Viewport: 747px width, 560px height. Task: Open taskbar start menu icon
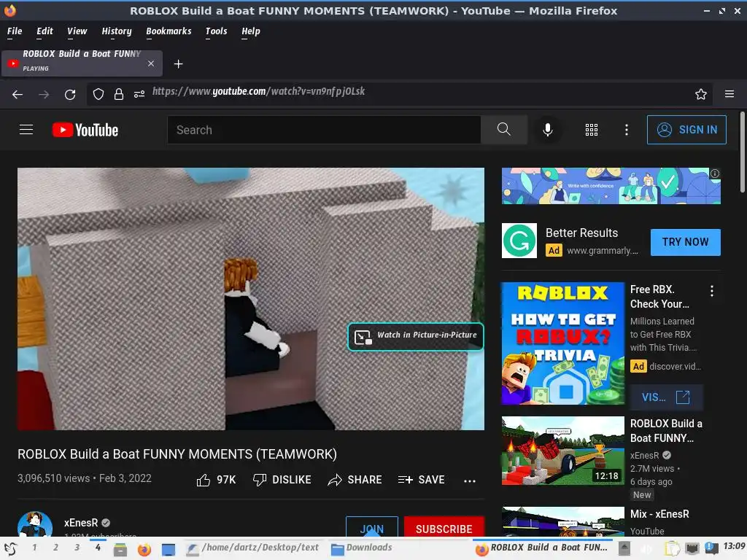pyautogui.click(x=10, y=550)
